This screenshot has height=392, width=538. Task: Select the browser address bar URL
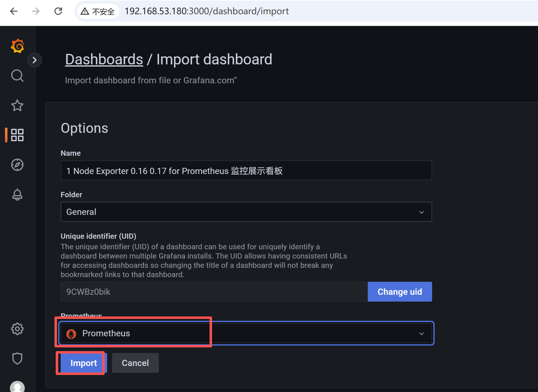tap(206, 11)
